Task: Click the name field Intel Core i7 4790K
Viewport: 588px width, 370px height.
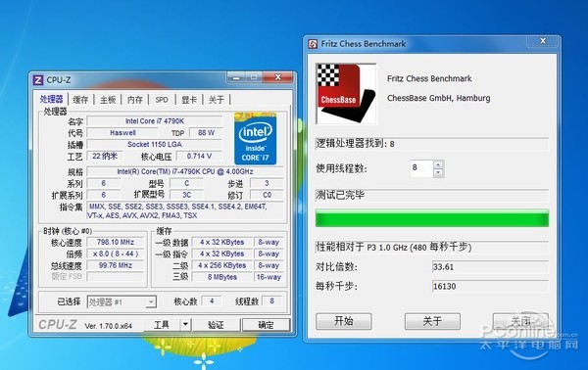Action: coord(155,121)
